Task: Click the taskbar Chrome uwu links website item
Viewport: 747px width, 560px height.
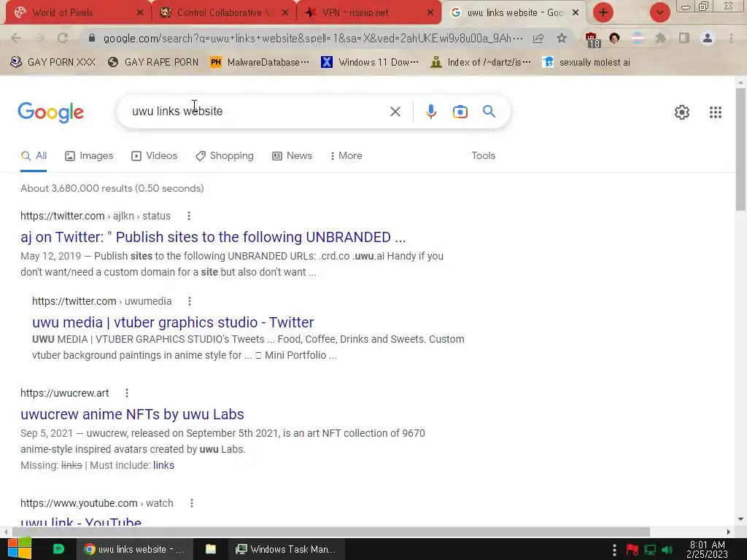Action: point(134,549)
